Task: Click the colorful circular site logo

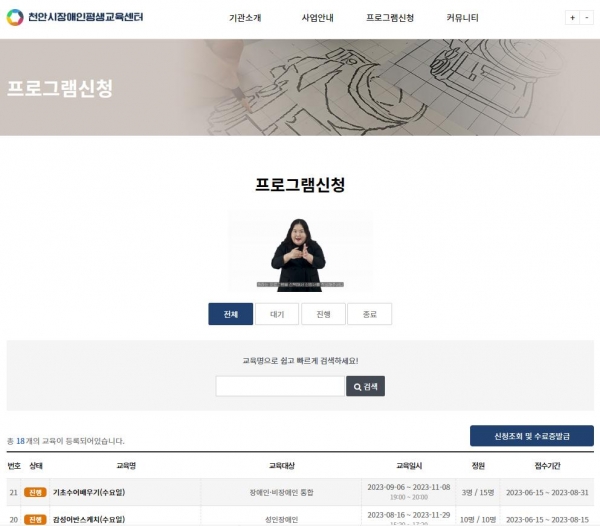Action: pos(15,17)
